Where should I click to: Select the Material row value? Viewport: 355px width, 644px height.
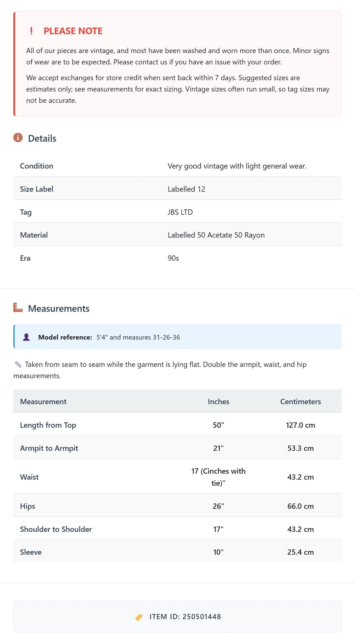216,235
